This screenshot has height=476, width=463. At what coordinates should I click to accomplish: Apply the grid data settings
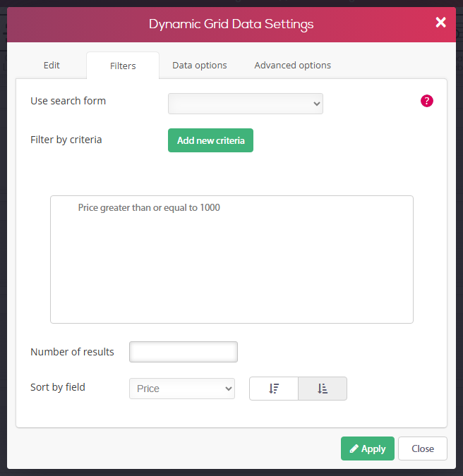(x=368, y=448)
